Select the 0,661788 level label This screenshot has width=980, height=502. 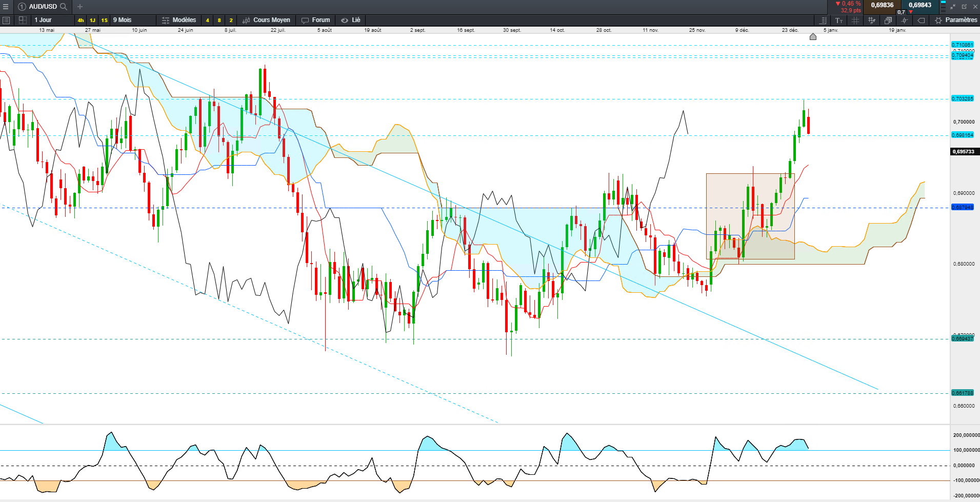pos(963,393)
